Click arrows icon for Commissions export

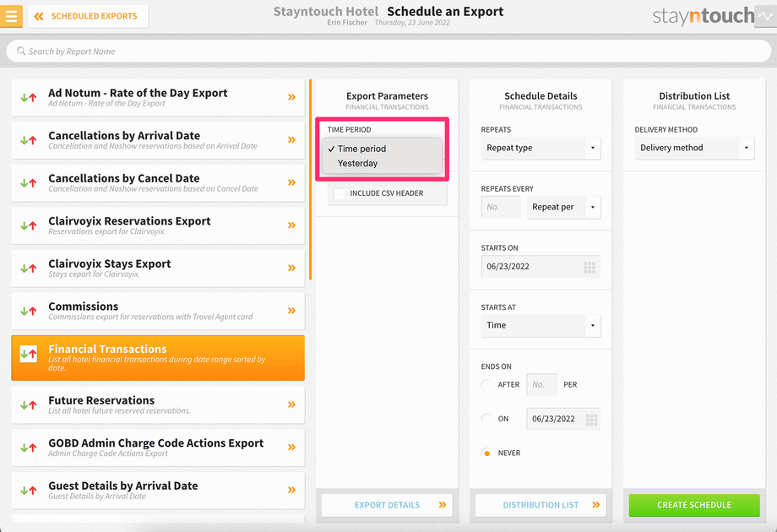pyautogui.click(x=28, y=311)
